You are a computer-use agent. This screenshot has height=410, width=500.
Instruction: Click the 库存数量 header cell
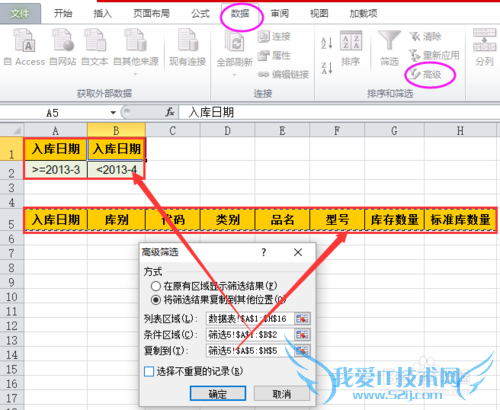coord(394,220)
